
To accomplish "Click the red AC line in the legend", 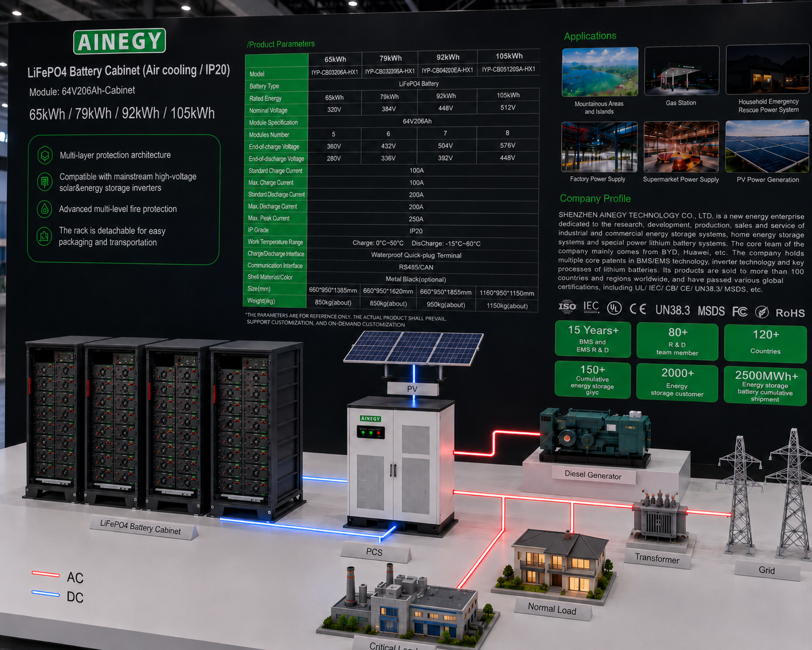I will tap(46, 575).
